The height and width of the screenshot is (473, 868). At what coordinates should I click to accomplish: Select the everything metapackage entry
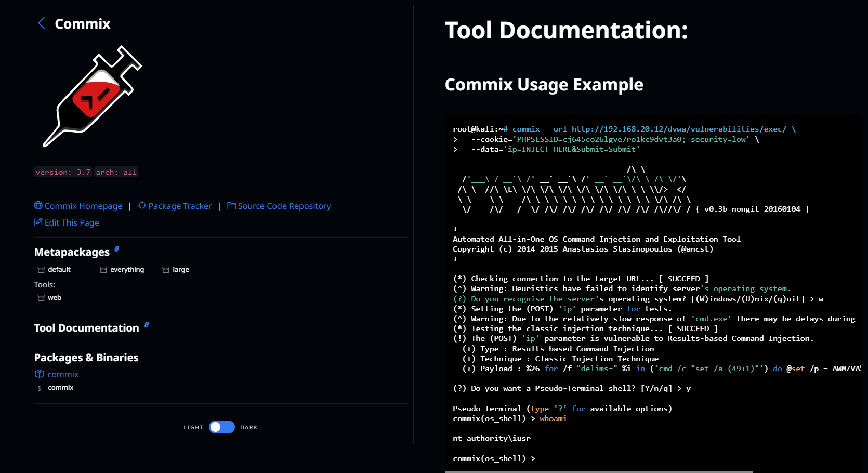[127, 269]
